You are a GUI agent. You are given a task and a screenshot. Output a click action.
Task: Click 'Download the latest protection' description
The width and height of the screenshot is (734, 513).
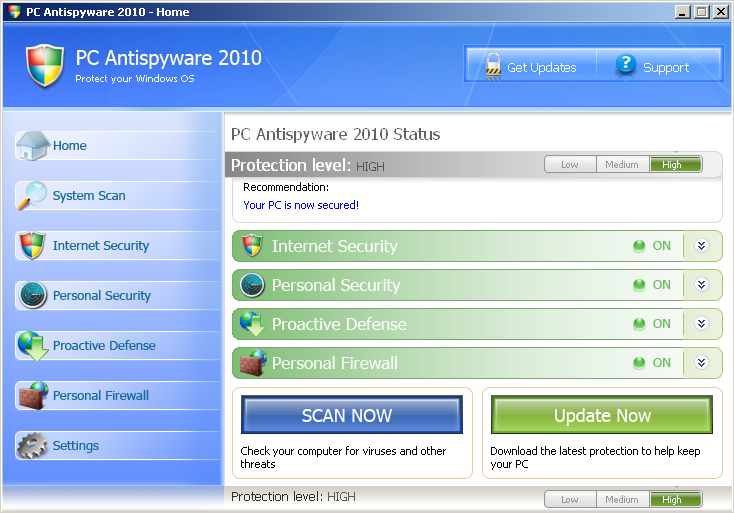pyautogui.click(x=595, y=457)
